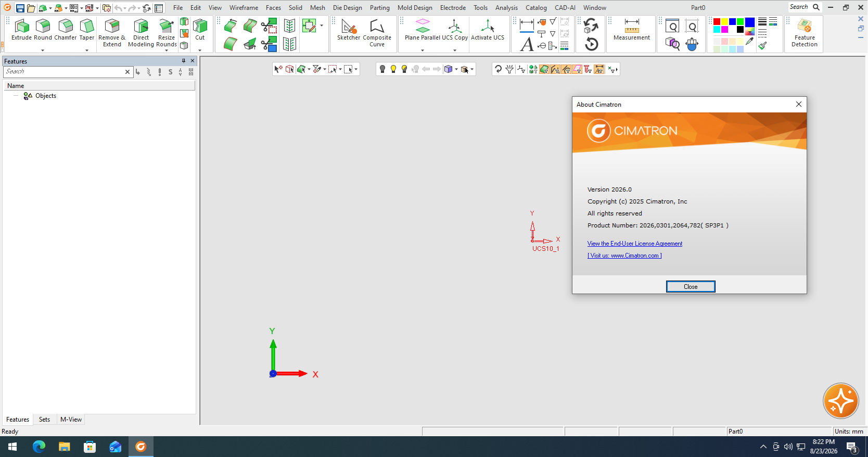Select the Extrude tool
This screenshot has width=868, height=457.
[x=22, y=30]
